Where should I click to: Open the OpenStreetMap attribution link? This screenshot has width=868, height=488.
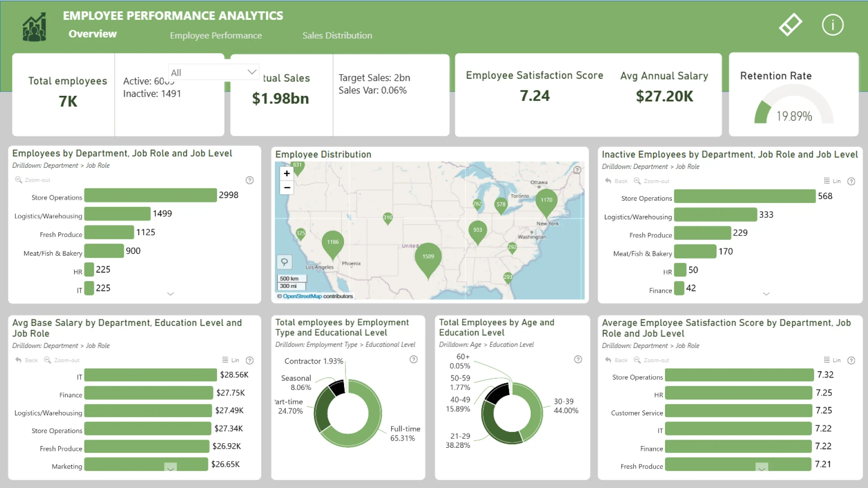tap(302, 296)
